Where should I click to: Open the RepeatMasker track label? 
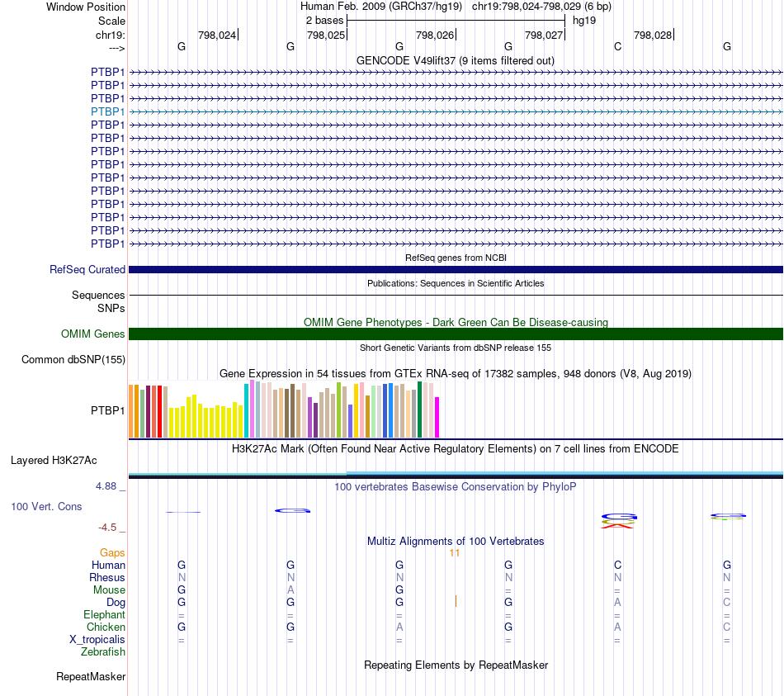tap(91, 676)
